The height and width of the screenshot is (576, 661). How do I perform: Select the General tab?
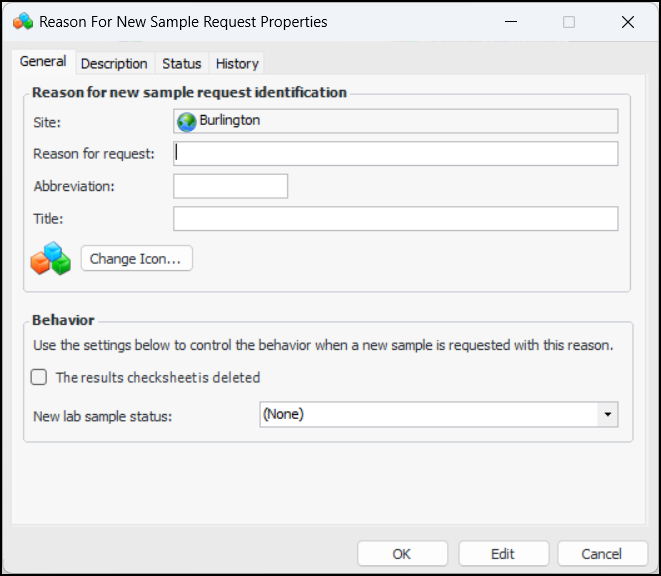pos(43,62)
